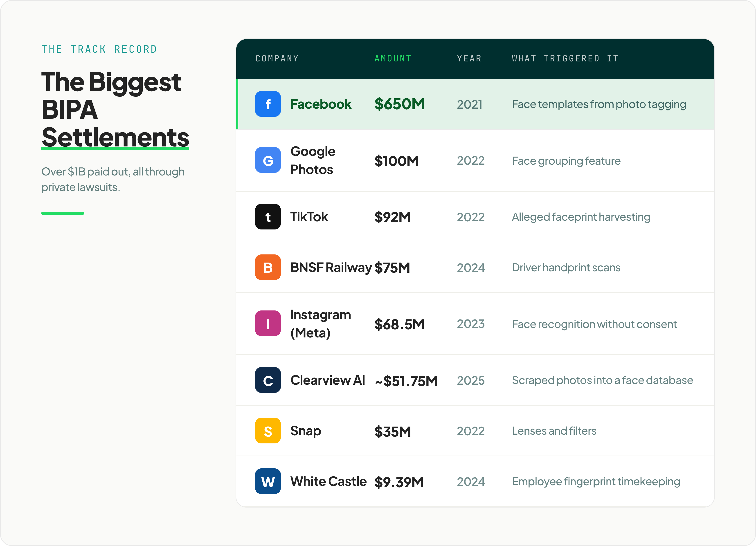Click 'Employee fingerprint timekeeping' text

[596, 482]
